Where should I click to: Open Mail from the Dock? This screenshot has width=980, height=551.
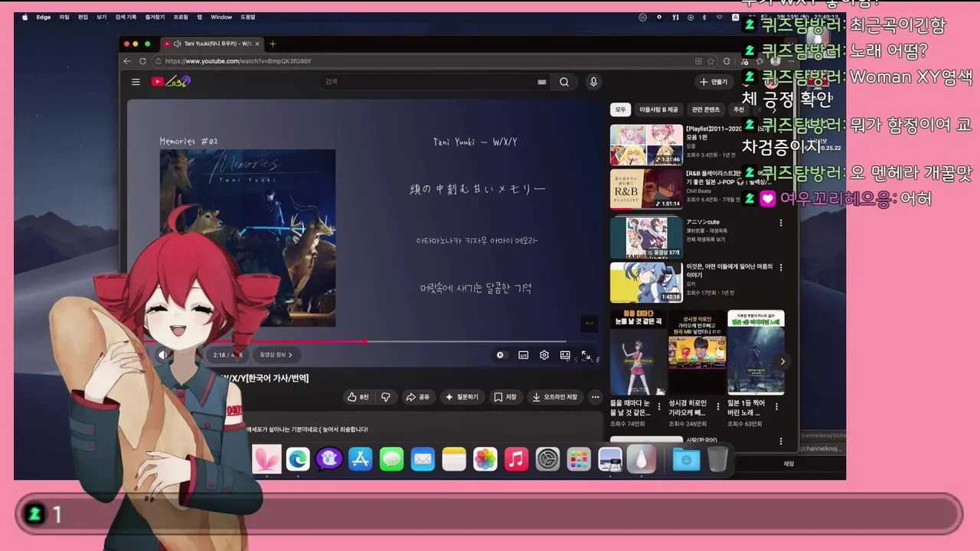pyautogui.click(x=423, y=459)
